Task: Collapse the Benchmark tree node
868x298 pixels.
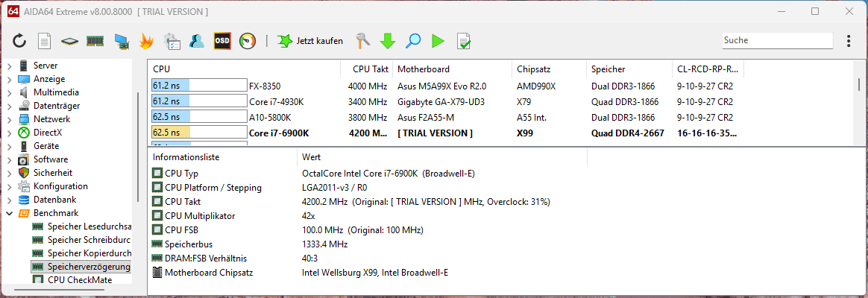Action: tap(10, 213)
